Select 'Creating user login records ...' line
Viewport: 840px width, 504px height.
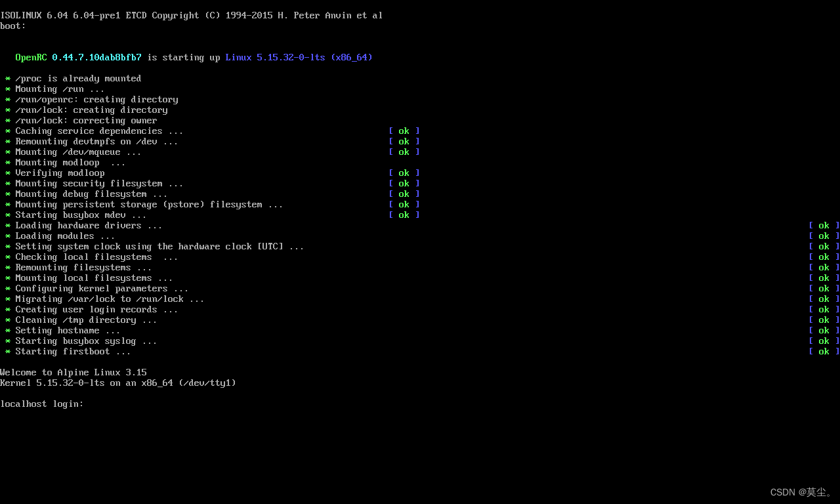click(x=92, y=309)
